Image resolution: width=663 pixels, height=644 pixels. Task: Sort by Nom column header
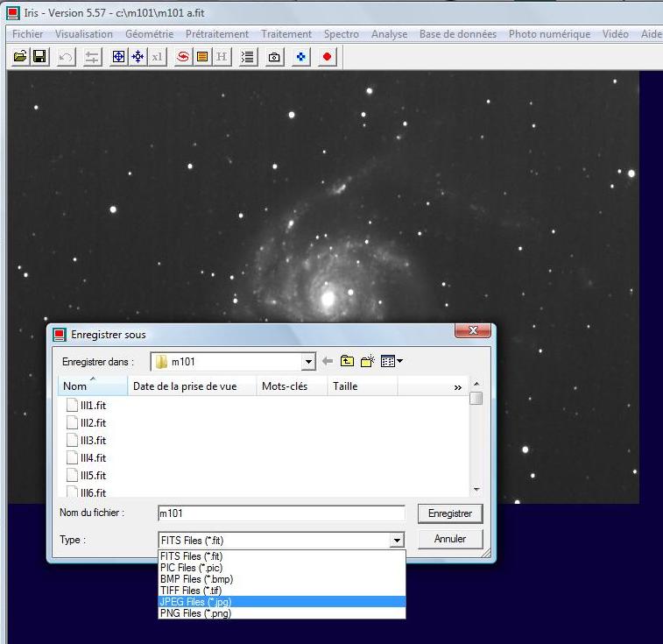coord(92,386)
